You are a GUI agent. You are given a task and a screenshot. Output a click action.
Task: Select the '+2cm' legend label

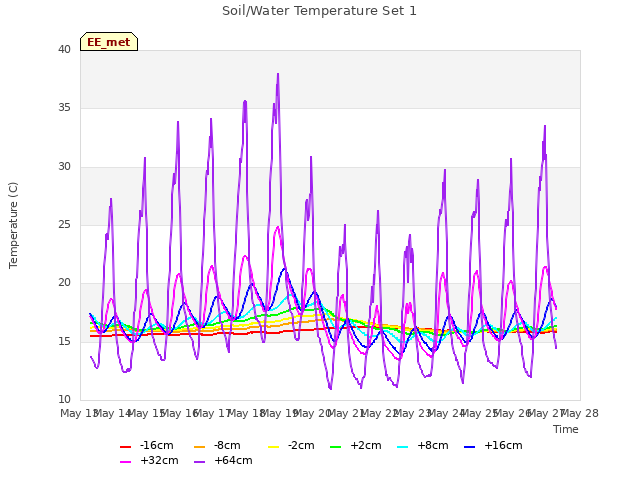coord(366,445)
